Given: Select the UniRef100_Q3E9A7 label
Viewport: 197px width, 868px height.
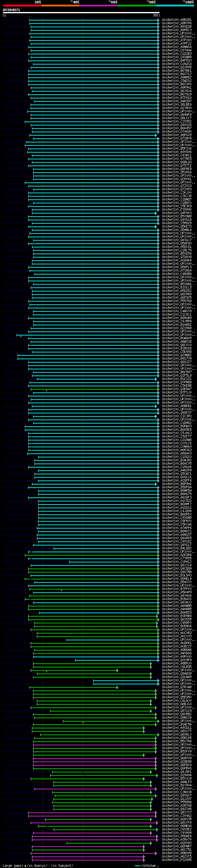Looking at the screenshot, I should pos(177,389).
